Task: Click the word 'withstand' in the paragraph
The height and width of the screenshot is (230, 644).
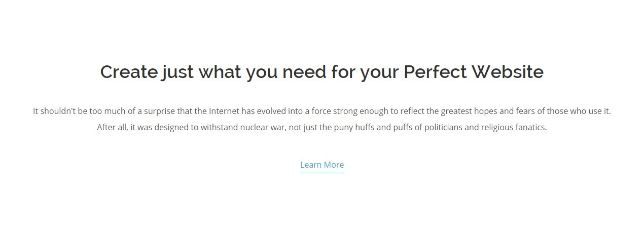Action: (218, 127)
